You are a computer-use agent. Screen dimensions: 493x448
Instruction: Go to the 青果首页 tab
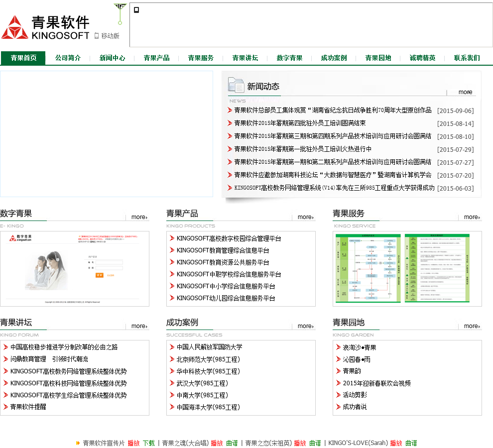(23, 58)
